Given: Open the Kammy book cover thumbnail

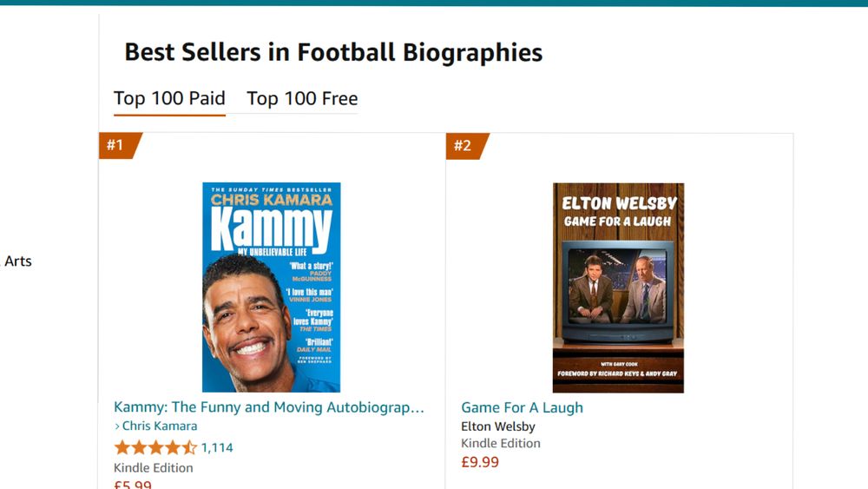Looking at the screenshot, I should [x=271, y=287].
